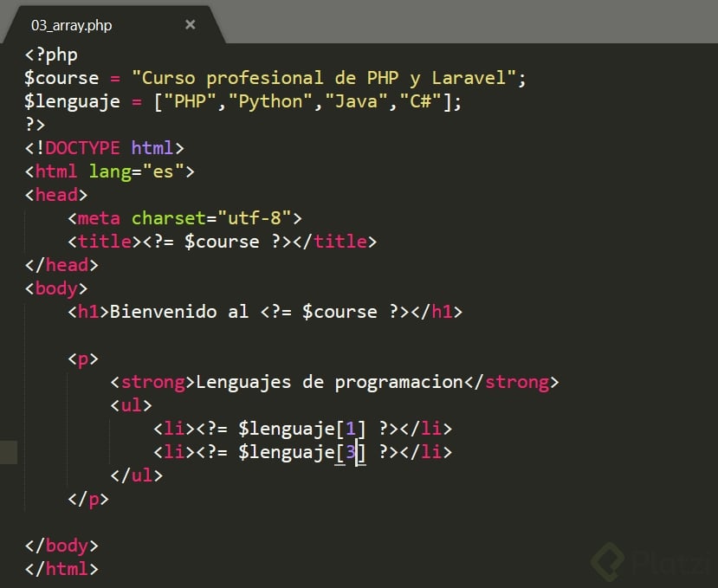
Task: Click the meta charset="utf-8" line
Action: tap(185, 218)
